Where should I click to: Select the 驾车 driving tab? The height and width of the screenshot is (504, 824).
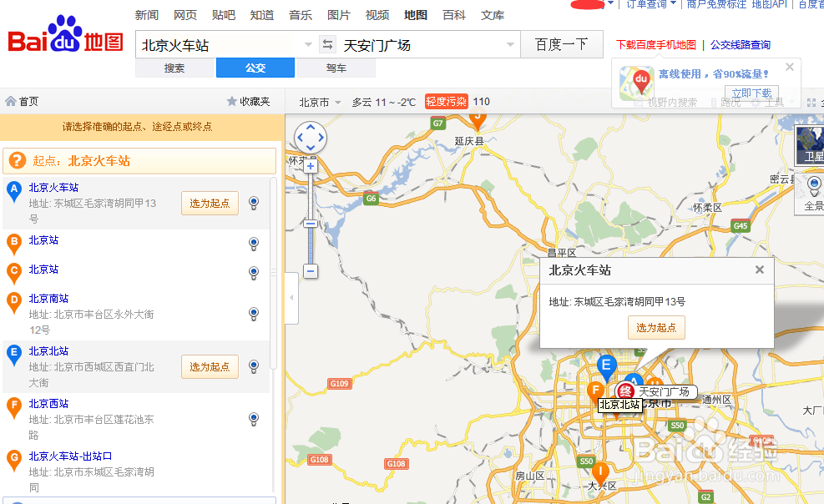(336, 68)
